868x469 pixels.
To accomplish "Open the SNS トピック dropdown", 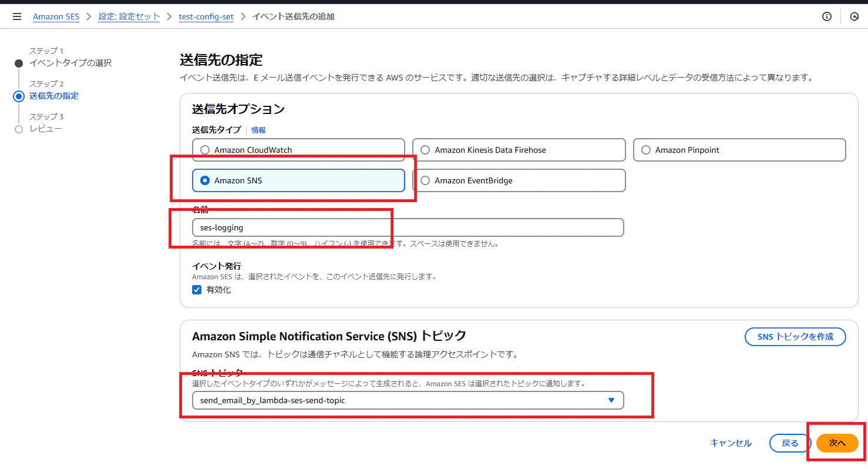I will coord(408,400).
